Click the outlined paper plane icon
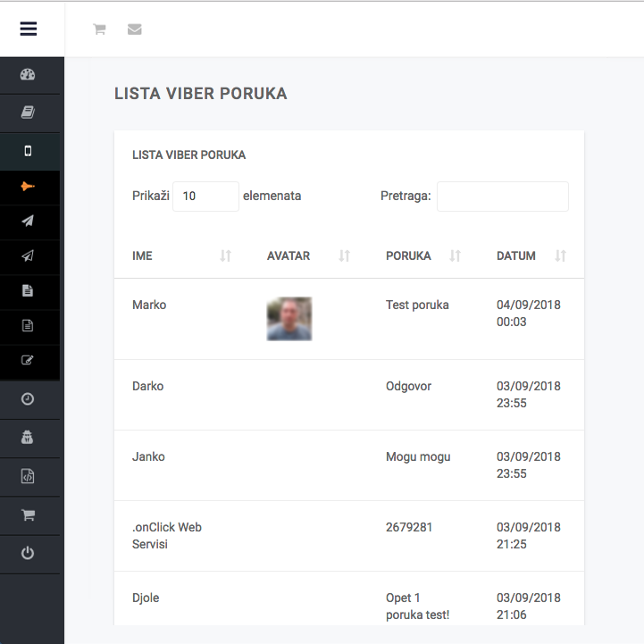 pos(28,256)
